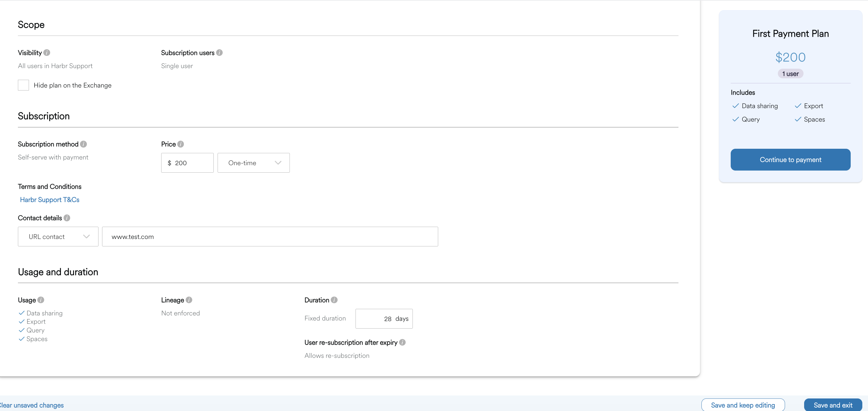Click Save and exit button
The image size is (868, 411).
pyautogui.click(x=832, y=405)
